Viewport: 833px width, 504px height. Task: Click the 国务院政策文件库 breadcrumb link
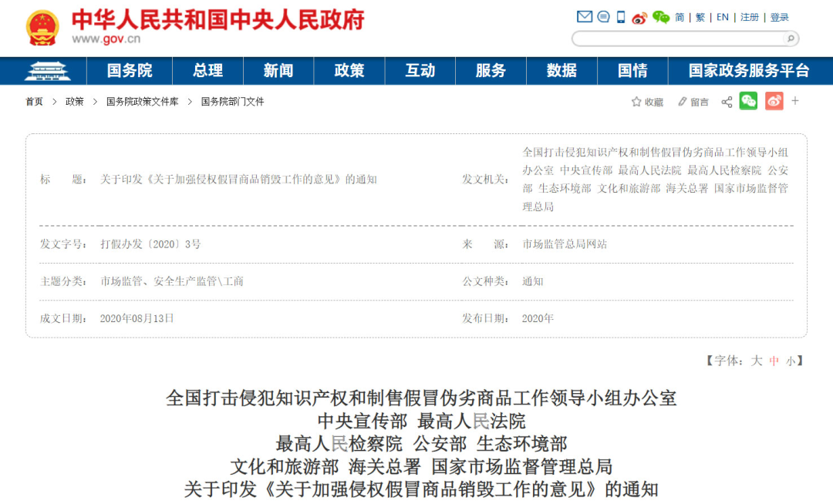click(142, 102)
